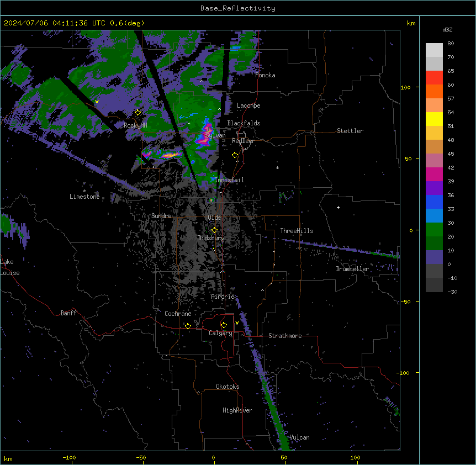Select the Vulcan town label
The width and height of the screenshot is (476, 465).
click(299, 437)
